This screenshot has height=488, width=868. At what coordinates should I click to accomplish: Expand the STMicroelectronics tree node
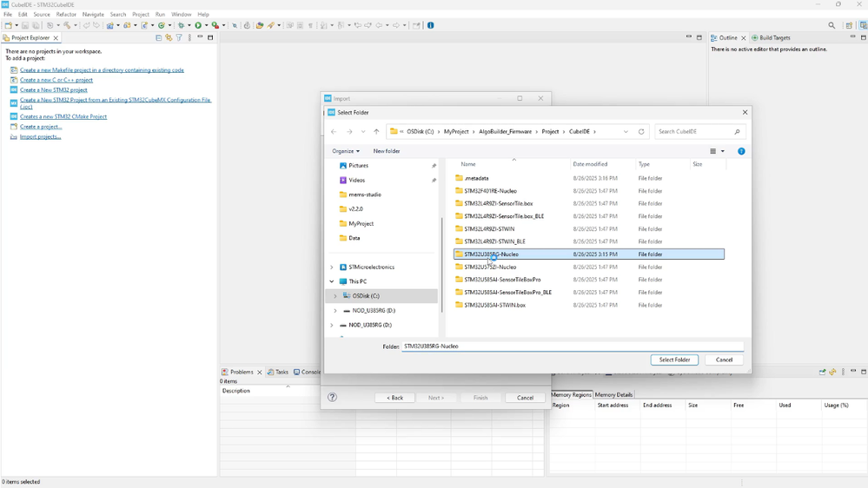click(332, 267)
